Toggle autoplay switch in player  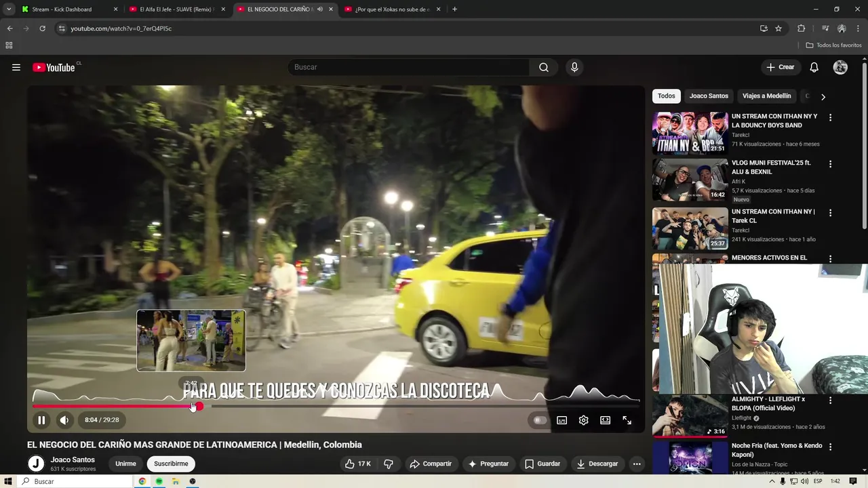539,420
